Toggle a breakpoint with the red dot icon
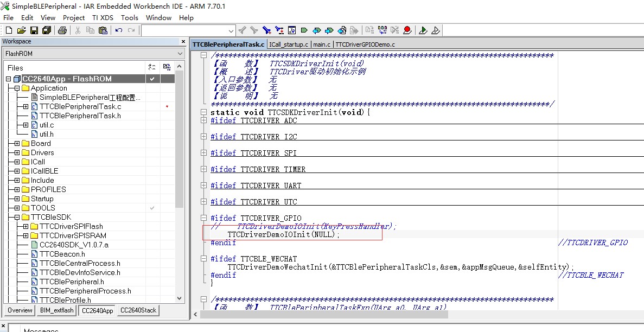 [407, 30]
